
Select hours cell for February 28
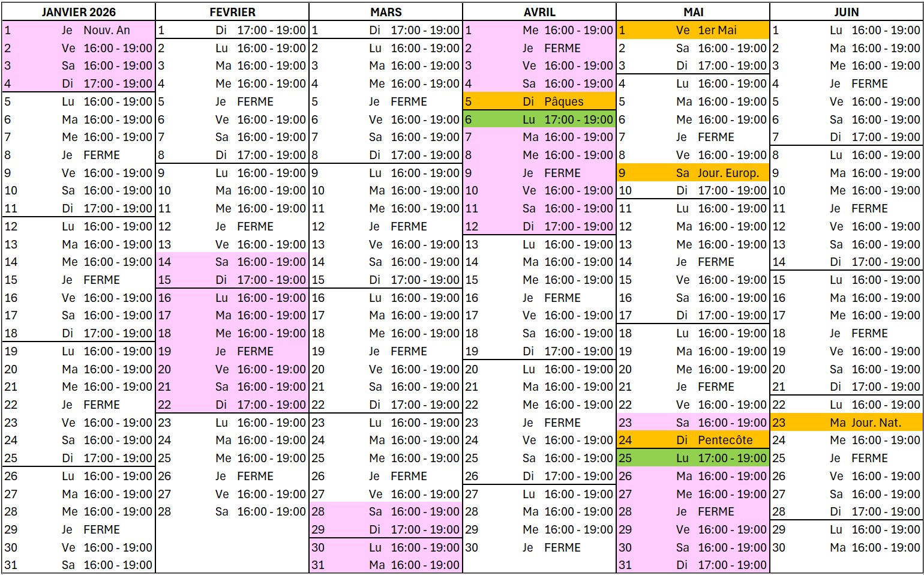click(x=271, y=511)
